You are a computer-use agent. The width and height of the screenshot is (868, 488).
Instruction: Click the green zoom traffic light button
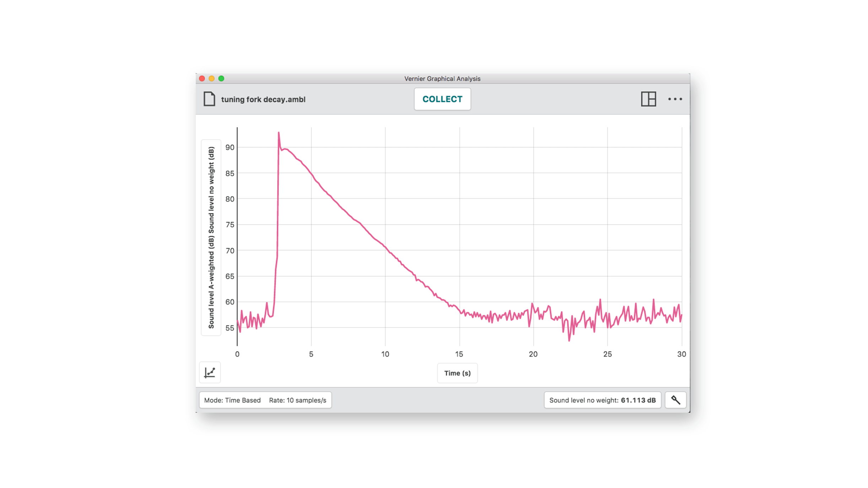click(221, 78)
